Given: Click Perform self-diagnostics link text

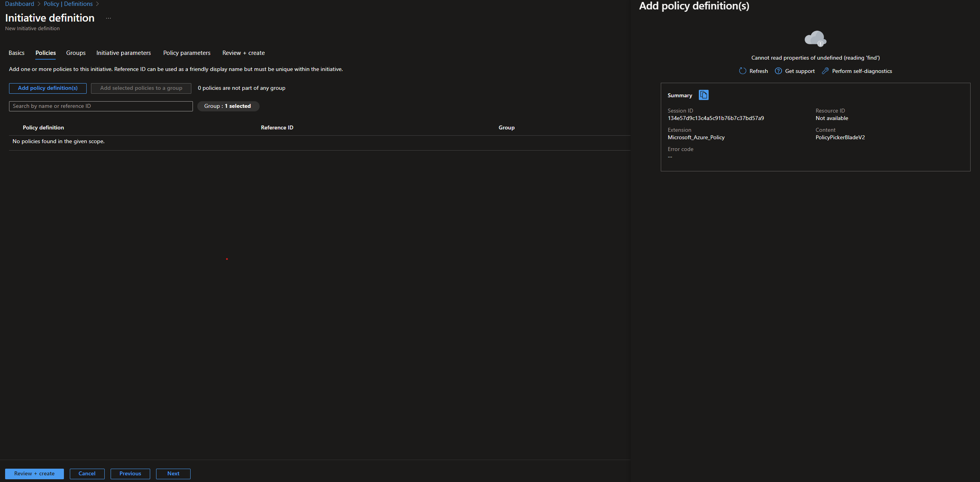Looking at the screenshot, I should pyautogui.click(x=862, y=71).
